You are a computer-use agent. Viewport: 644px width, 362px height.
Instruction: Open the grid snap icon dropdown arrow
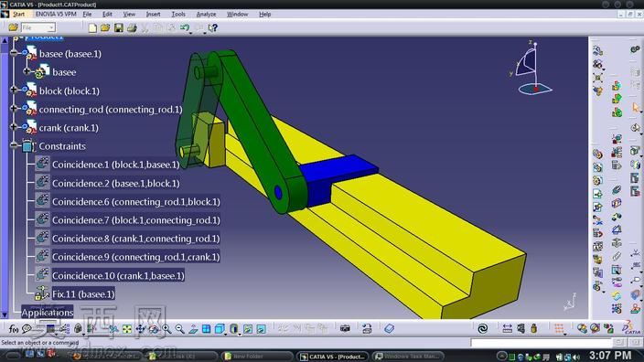565,334
